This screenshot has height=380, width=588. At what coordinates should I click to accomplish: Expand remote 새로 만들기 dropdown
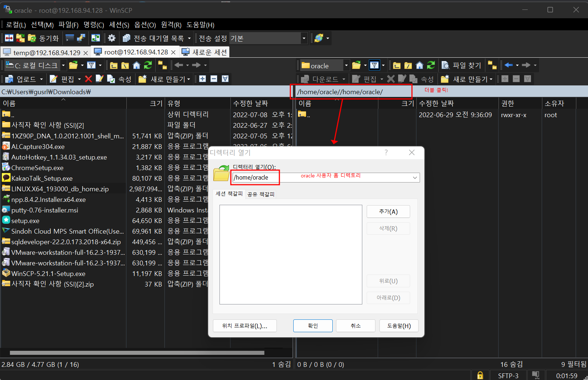click(491, 79)
